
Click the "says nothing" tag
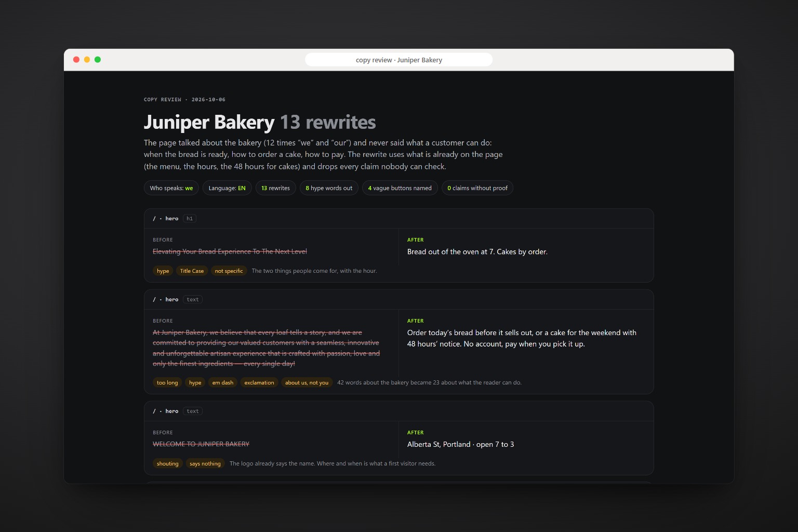point(205,463)
